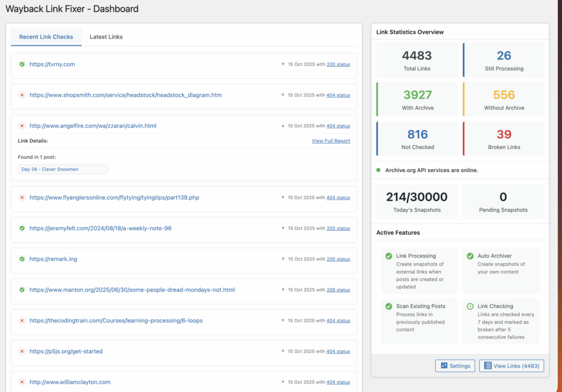This screenshot has width=562, height=392.
Task: Click the Link Processing checkmark icon
Action: click(389, 256)
